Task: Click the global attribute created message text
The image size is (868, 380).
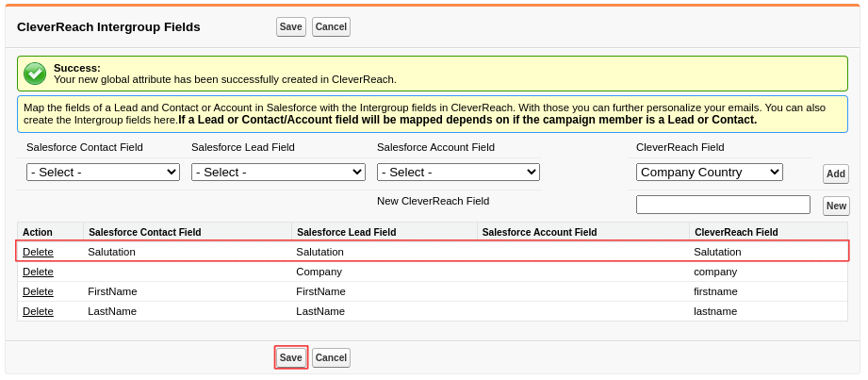Action: tap(225, 79)
